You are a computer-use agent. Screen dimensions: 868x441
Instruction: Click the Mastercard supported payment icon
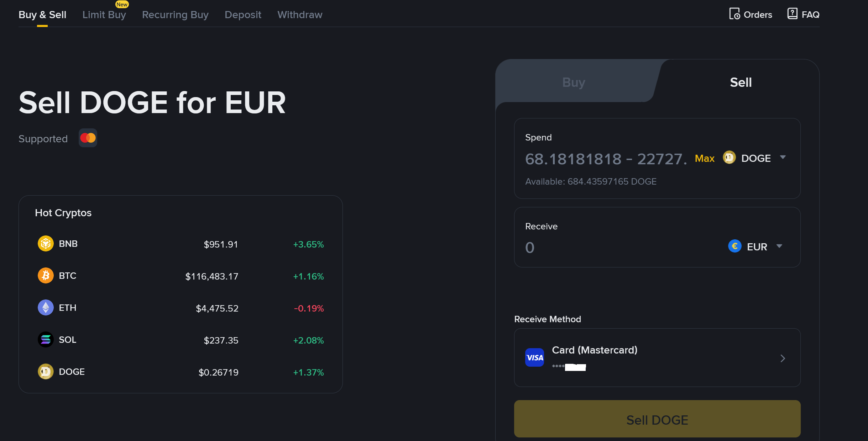(88, 138)
